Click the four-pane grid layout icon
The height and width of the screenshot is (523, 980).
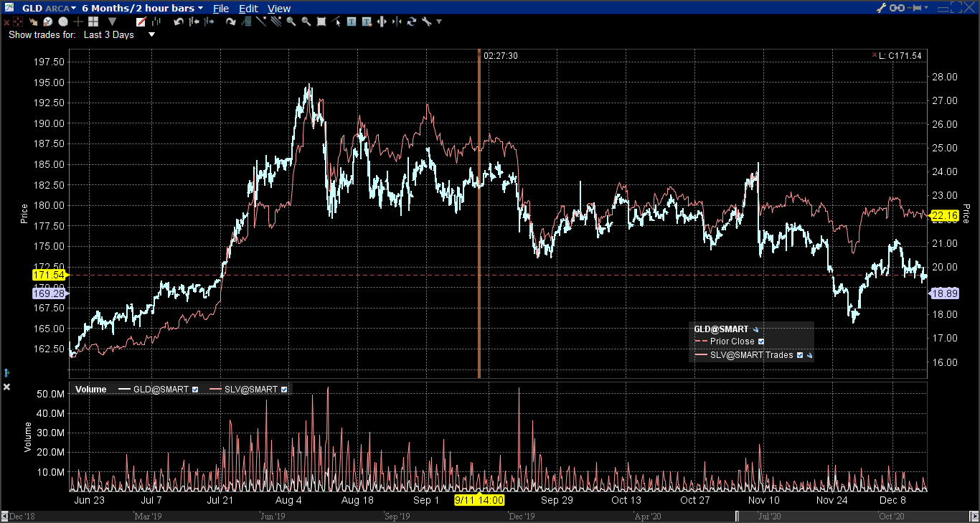coord(93,22)
